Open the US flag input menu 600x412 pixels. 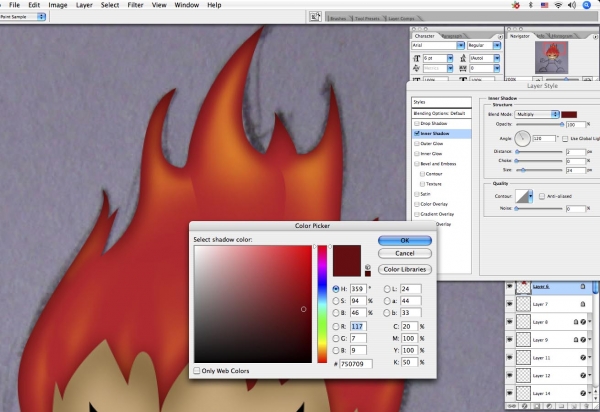(544, 5)
